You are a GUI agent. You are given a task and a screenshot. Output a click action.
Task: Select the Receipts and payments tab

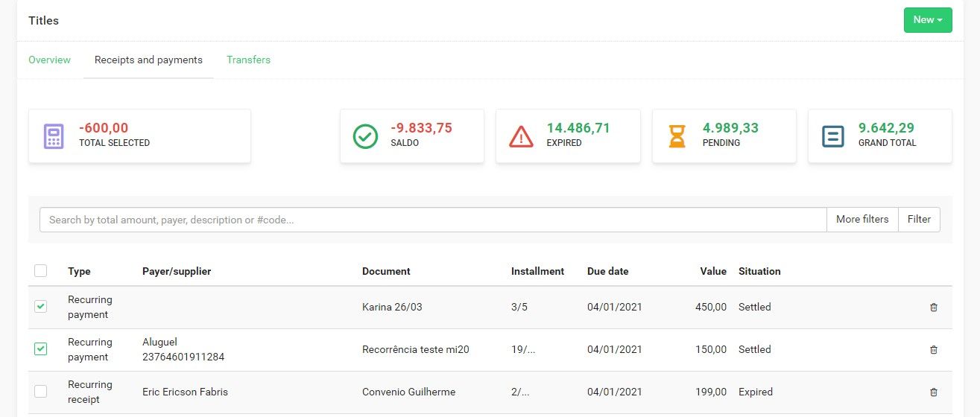(x=148, y=60)
